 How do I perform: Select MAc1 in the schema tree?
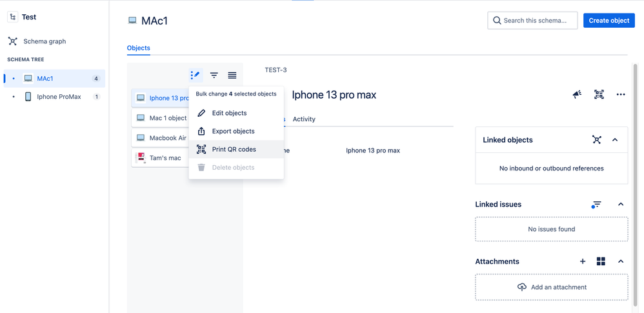click(54, 79)
